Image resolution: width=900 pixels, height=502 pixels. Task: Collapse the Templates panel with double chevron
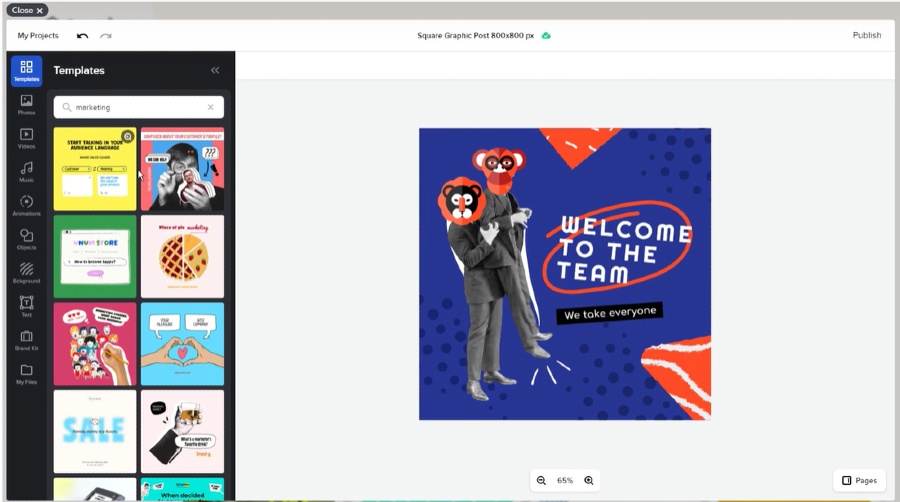coord(215,70)
